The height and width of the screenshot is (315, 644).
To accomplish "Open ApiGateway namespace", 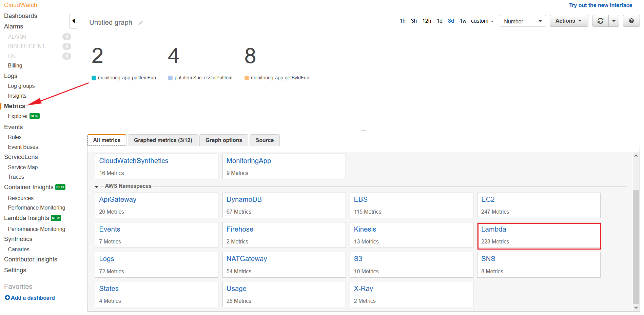I will (x=157, y=205).
